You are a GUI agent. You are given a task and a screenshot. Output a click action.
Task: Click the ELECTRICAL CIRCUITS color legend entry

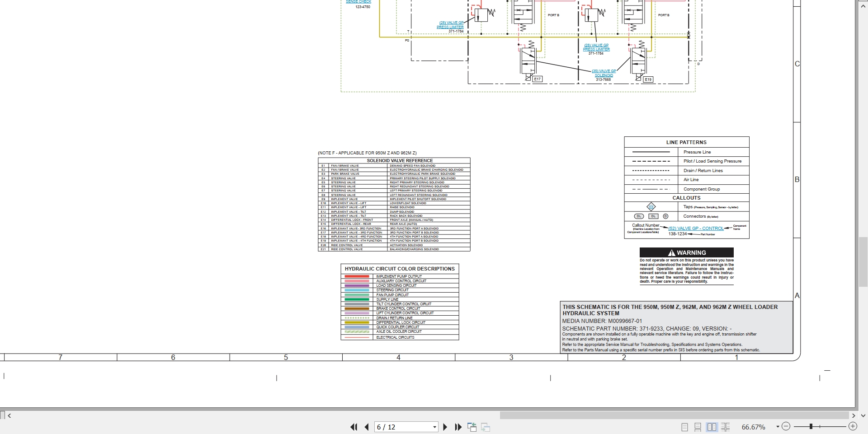(395, 337)
